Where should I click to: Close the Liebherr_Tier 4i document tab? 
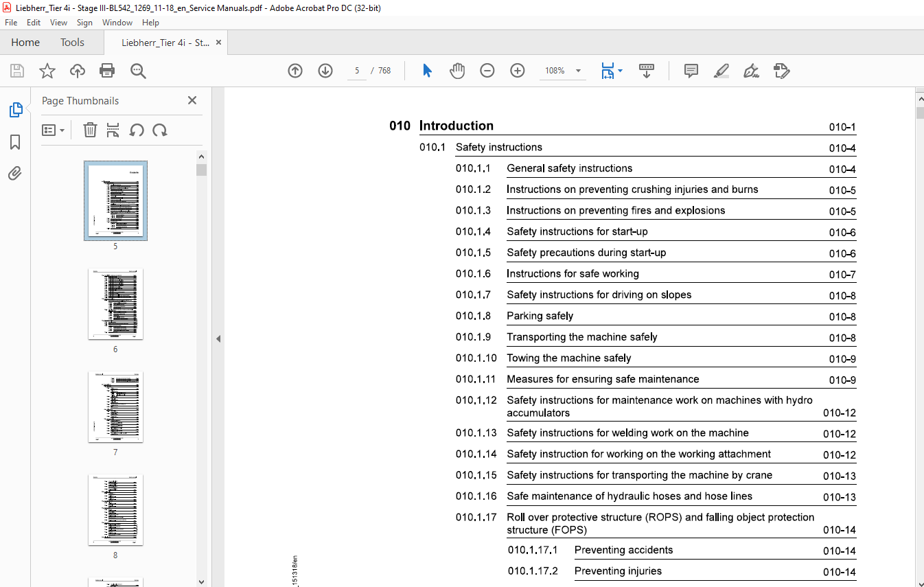point(218,43)
